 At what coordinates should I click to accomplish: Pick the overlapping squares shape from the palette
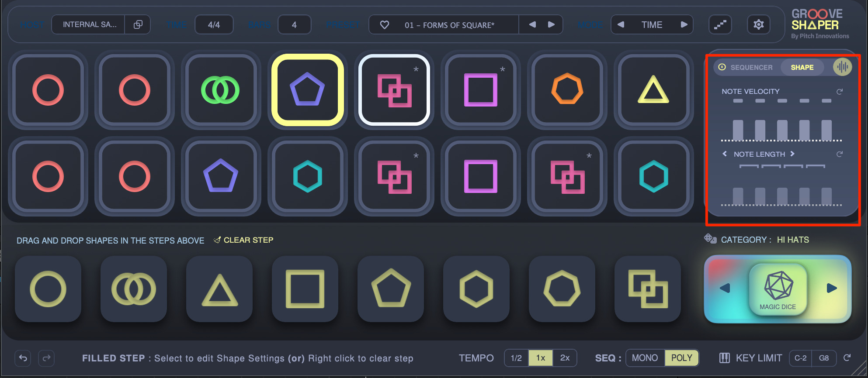[x=648, y=289]
